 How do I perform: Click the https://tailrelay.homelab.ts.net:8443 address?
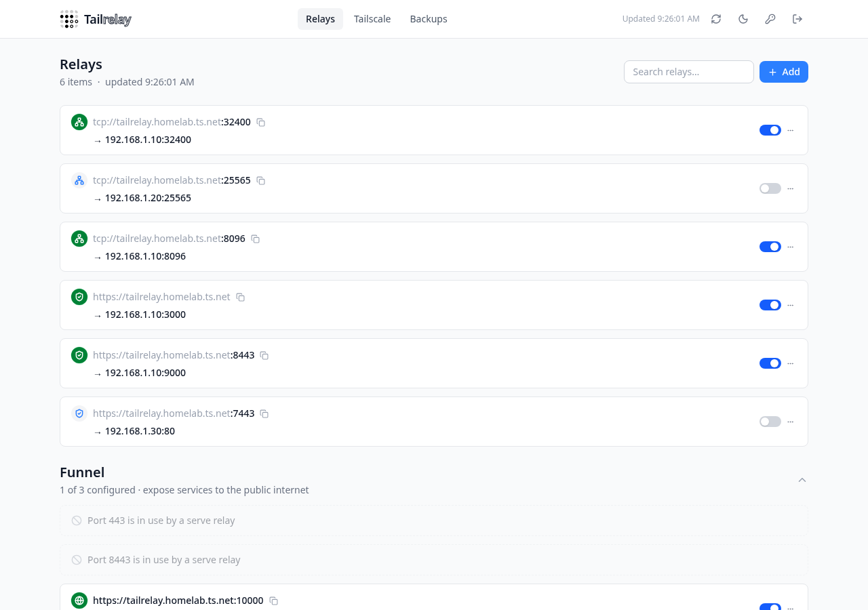pos(174,355)
